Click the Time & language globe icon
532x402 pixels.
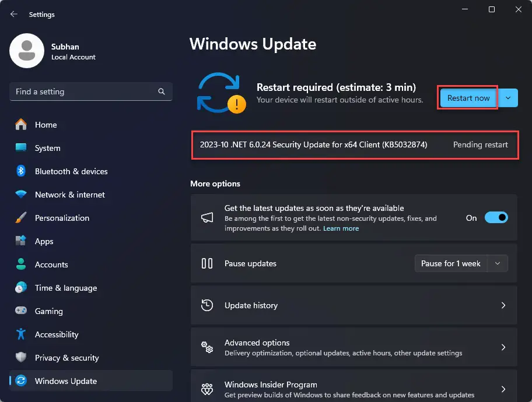point(21,287)
